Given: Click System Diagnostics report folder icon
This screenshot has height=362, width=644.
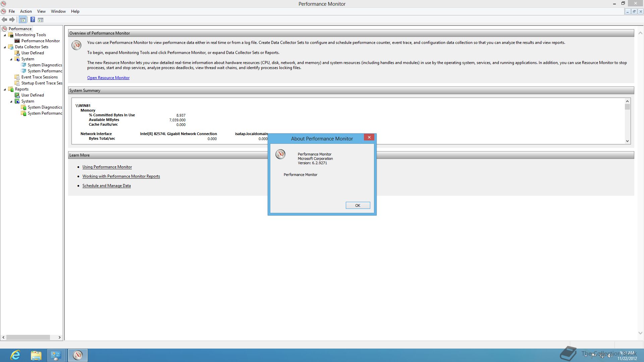Looking at the screenshot, I should [23, 107].
